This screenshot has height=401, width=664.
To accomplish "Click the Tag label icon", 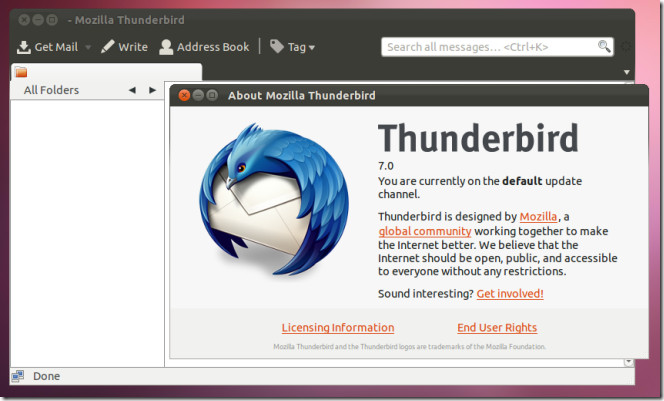I will point(277,46).
